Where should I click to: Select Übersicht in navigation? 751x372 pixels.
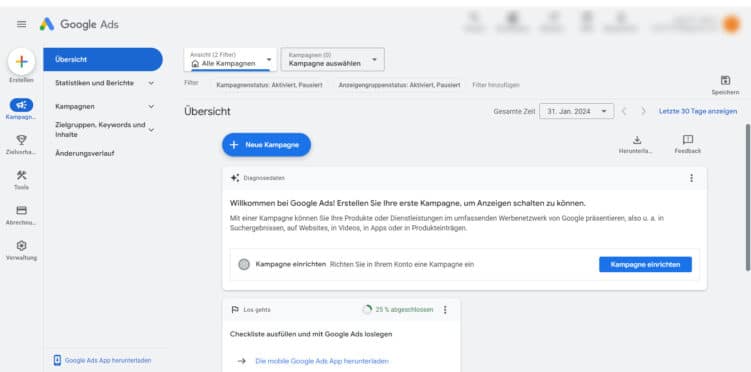103,59
